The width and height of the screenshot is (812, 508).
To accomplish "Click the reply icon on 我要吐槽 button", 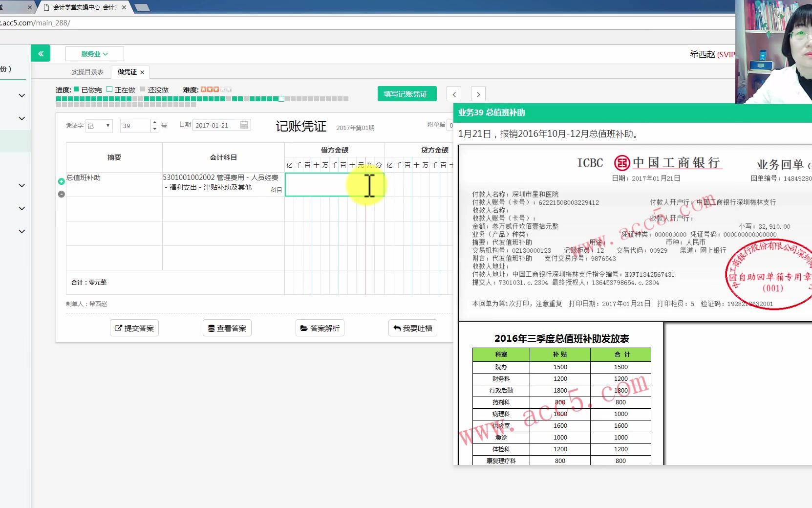I will [x=397, y=328].
